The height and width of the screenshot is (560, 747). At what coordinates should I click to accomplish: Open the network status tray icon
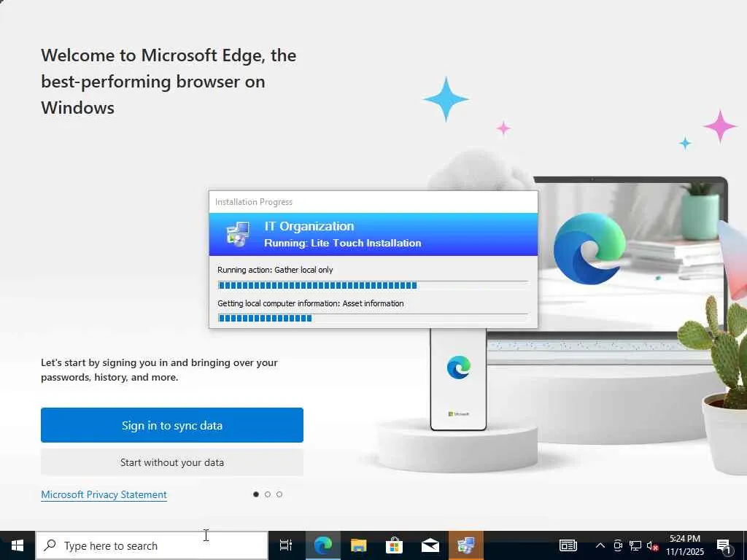pyautogui.click(x=635, y=545)
